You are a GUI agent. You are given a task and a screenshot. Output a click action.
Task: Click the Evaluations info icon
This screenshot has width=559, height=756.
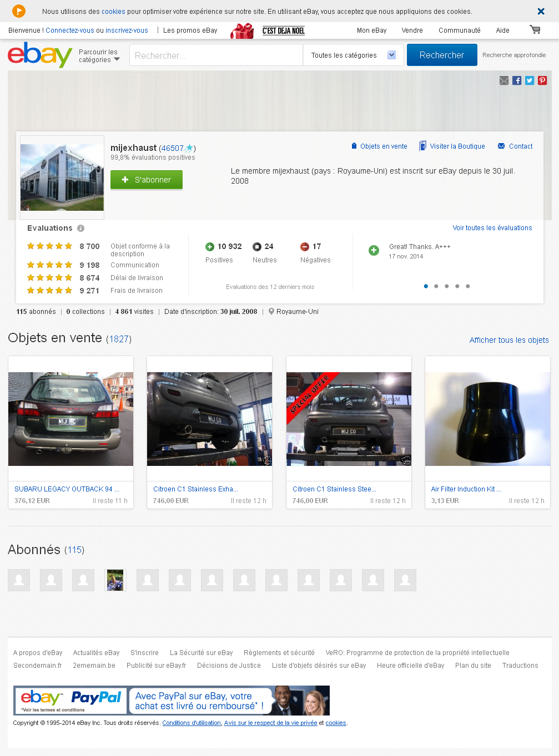tap(80, 229)
